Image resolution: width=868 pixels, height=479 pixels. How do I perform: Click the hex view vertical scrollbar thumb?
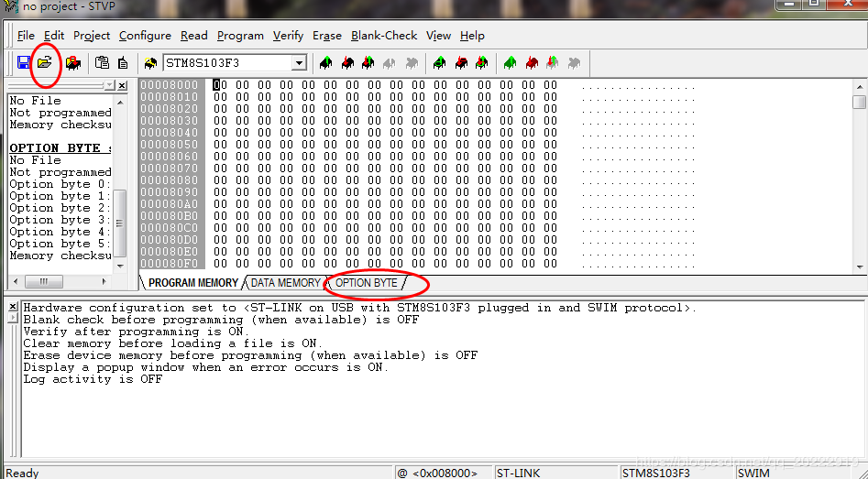click(860, 102)
